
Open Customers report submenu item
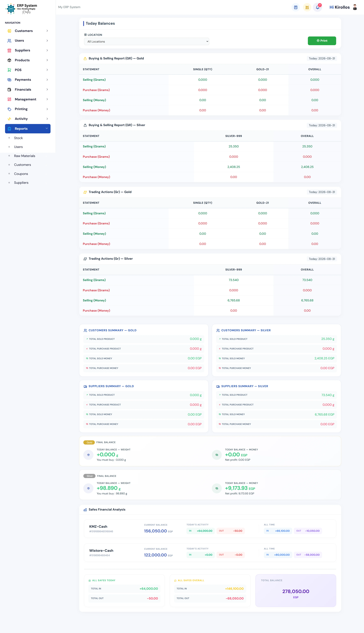(x=22, y=165)
